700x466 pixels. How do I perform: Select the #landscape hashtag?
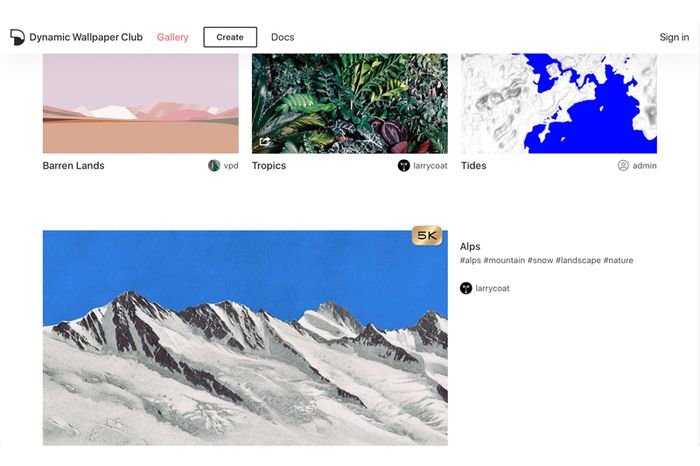click(x=578, y=260)
